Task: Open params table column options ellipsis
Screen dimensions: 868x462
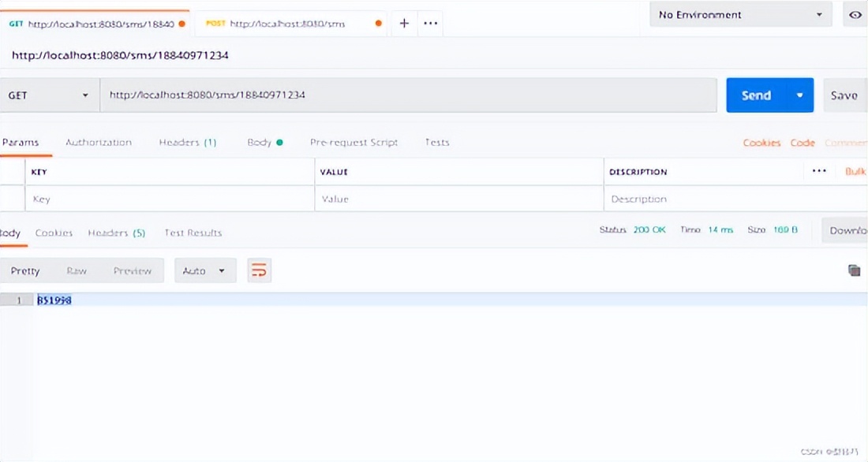Action: 819,171
